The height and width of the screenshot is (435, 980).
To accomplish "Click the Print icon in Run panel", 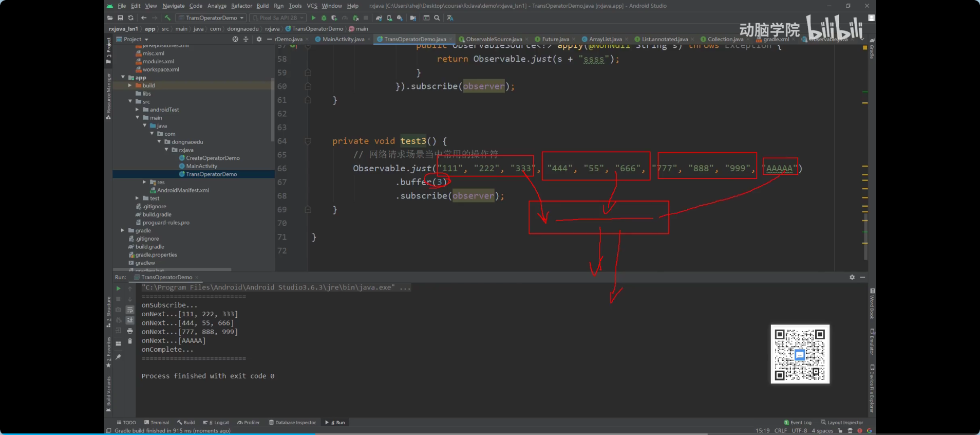I will pos(130,331).
